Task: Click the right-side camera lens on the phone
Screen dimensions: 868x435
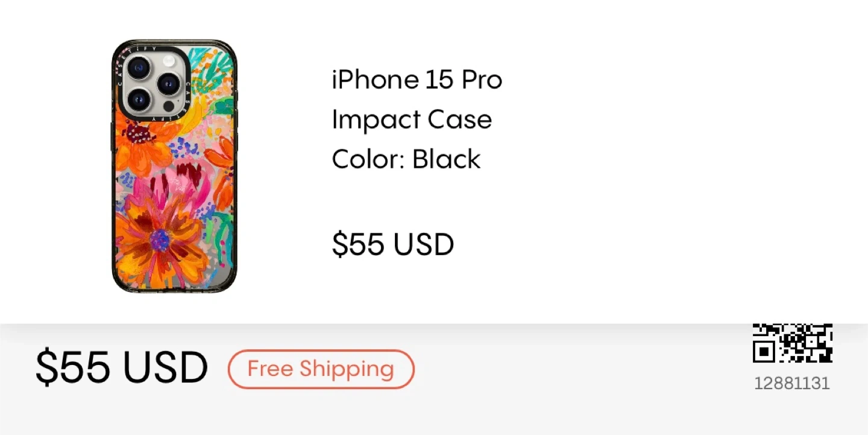Action: pos(168,84)
